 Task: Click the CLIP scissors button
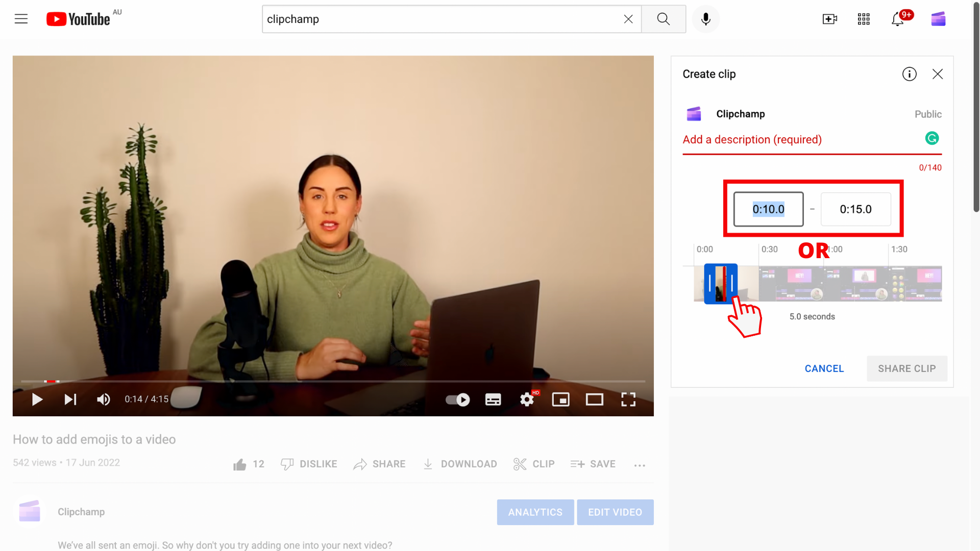point(534,464)
